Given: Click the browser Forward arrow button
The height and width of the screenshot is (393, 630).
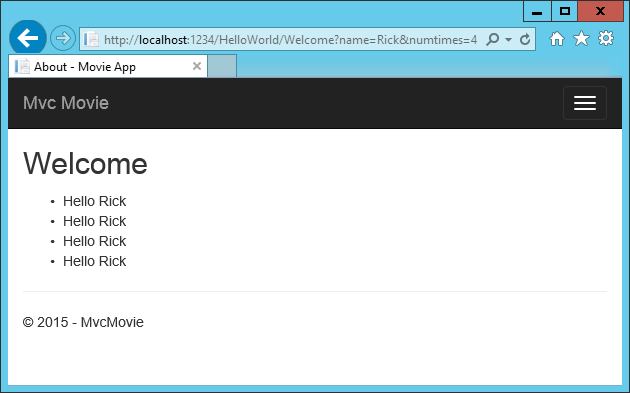Looking at the screenshot, I should coord(63,38).
